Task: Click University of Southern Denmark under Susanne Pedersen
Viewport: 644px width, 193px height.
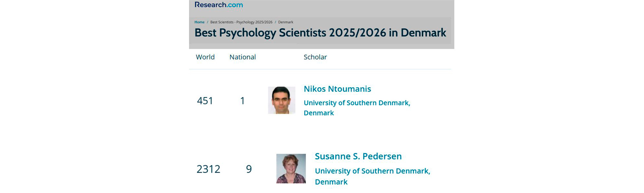Action: pos(372,171)
